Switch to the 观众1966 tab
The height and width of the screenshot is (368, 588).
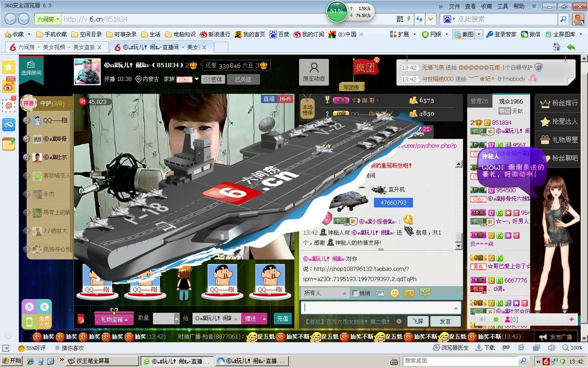(510, 101)
